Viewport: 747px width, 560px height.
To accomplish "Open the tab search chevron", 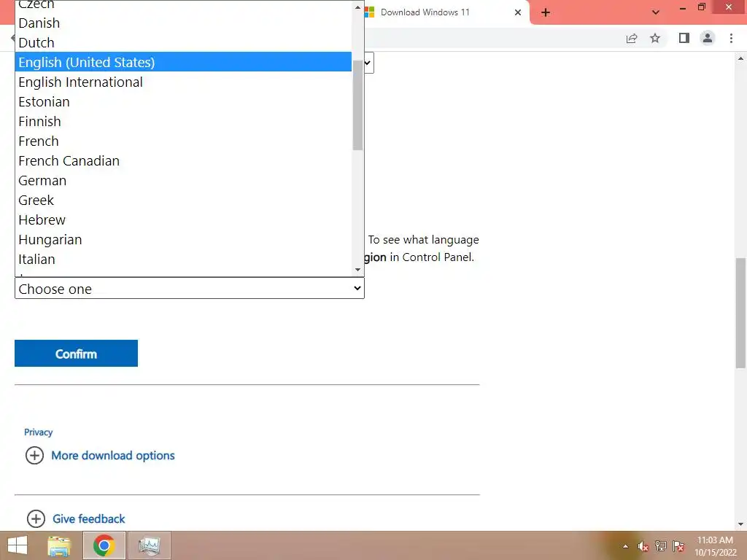I will point(656,12).
